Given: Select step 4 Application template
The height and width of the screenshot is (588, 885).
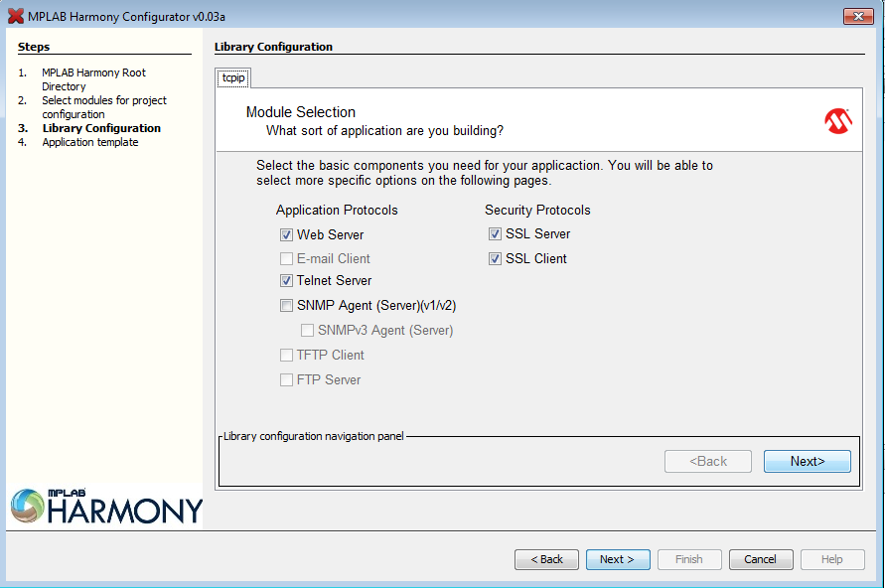Looking at the screenshot, I should click(90, 142).
